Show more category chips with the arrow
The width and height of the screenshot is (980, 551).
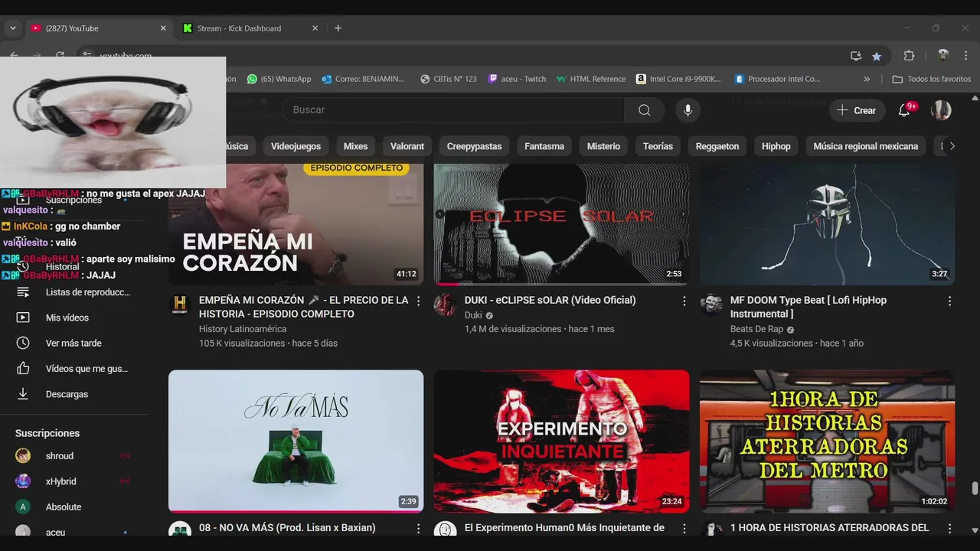952,146
